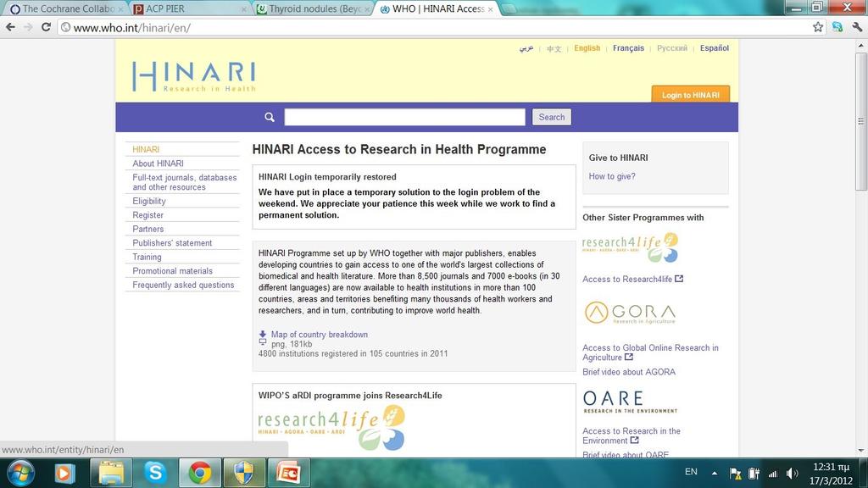Click research4life logo under WIPO article
Screen dimensions: 868x488
331,427
